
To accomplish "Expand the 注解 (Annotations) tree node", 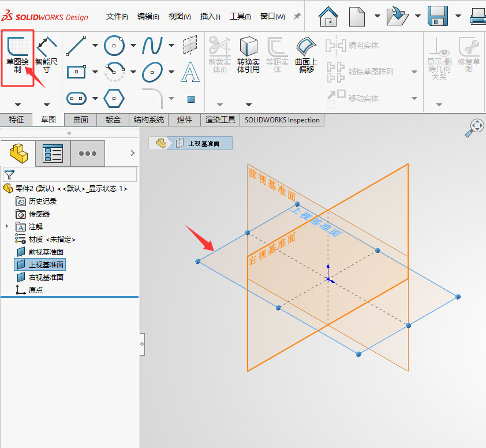I will pyautogui.click(x=7, y=226).
